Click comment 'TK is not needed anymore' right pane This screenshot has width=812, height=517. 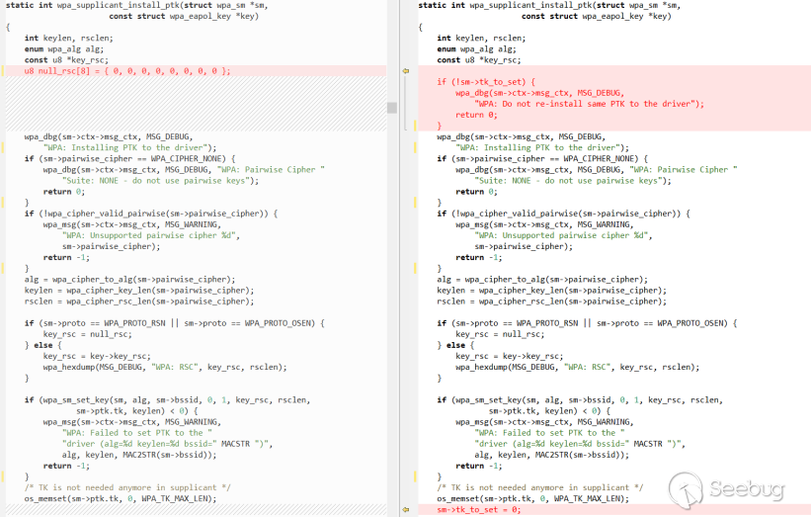(540, 487)
